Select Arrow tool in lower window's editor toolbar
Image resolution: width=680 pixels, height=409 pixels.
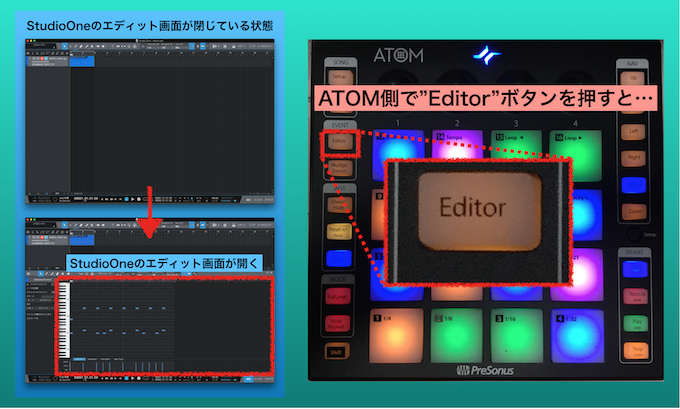pos(41,274)
